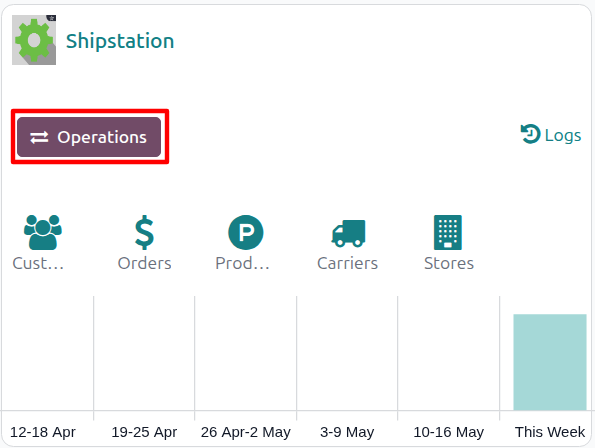The height and width of the screenshot is (448, 595).
Task: Click the 26 Apr-2 May axis label
Action: pyautogui.click(x=246, y=432)
